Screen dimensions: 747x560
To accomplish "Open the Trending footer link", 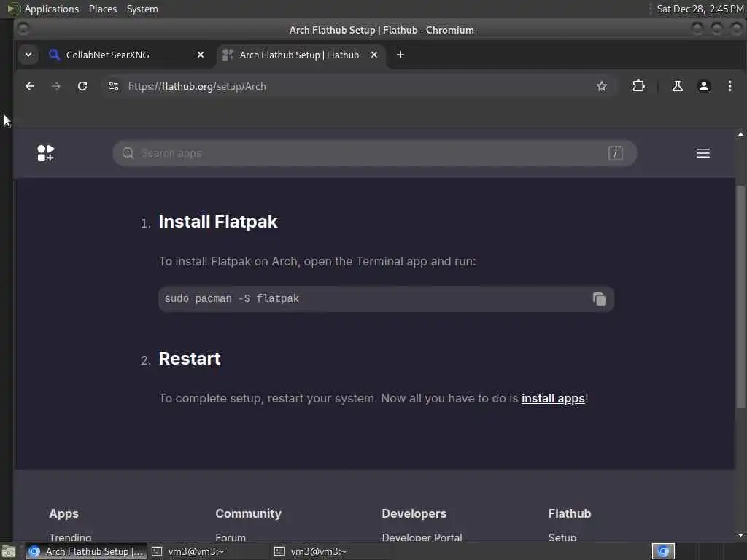I will (x=70, y=537).
